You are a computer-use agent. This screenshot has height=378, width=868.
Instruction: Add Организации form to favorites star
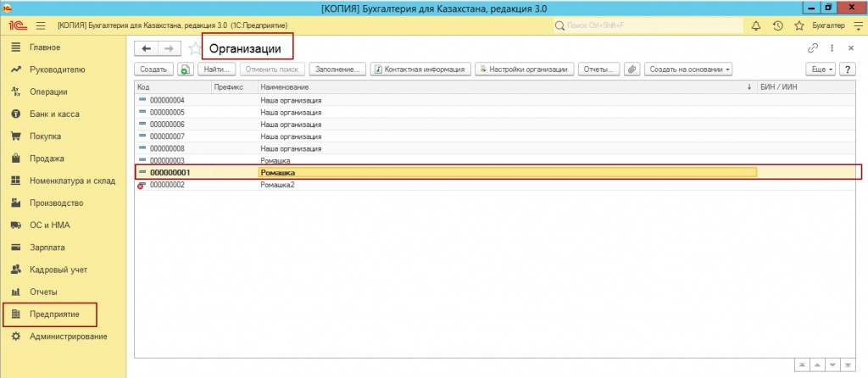tap(194, 48)
